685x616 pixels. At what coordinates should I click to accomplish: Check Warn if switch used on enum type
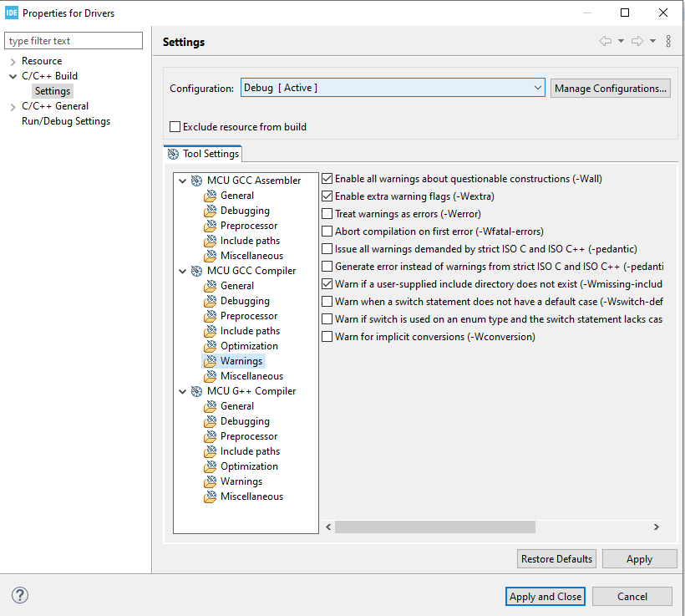point(327,319)
